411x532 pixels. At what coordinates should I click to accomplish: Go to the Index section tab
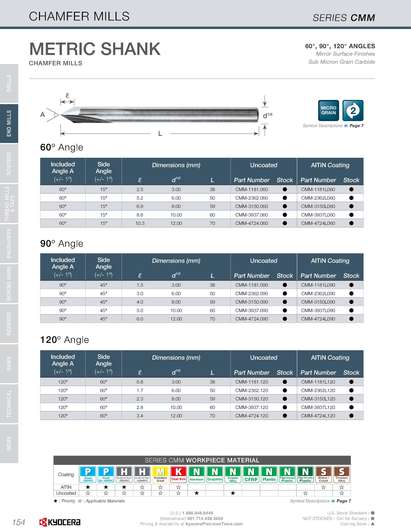[9, 444]
